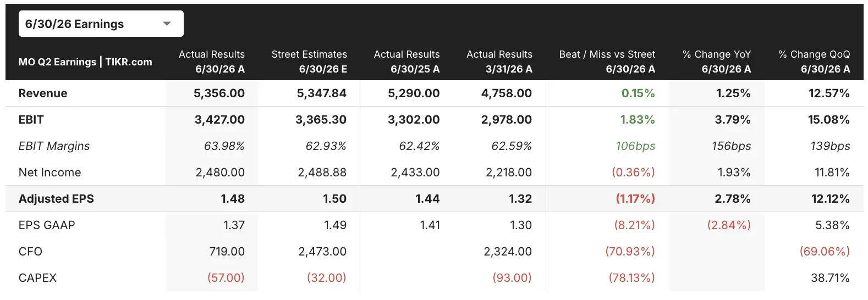Click the Adjusted EPS miss value (1.17%)

(635, 199)
